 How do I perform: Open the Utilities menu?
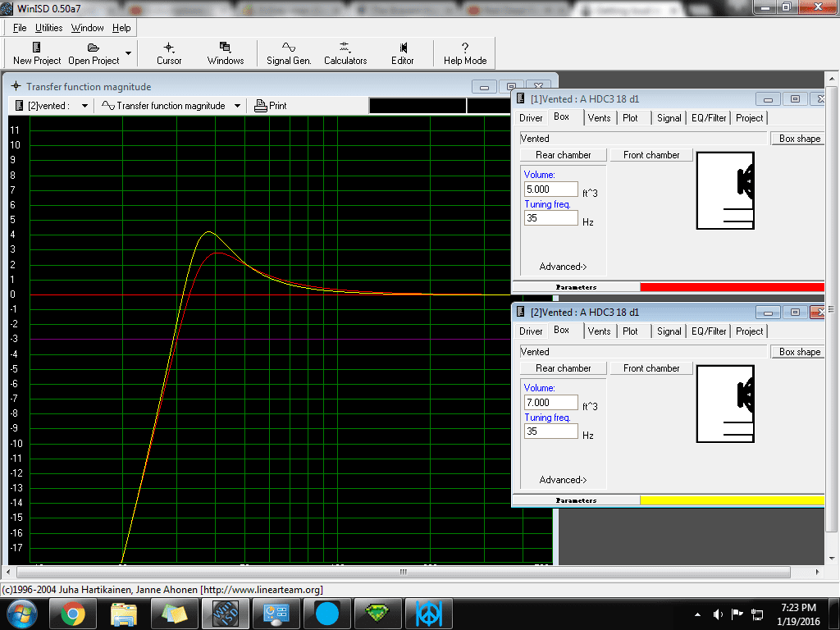(x=49, y=28)
